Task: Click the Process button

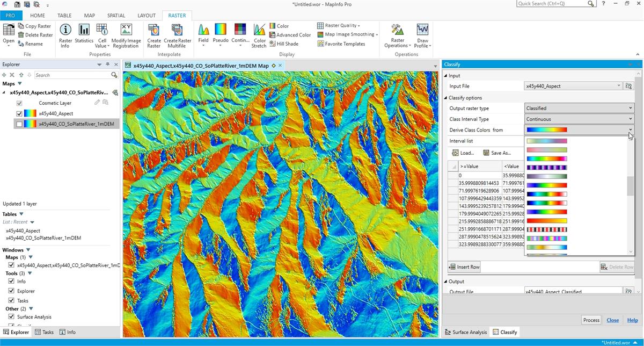Action: point(591,320)
